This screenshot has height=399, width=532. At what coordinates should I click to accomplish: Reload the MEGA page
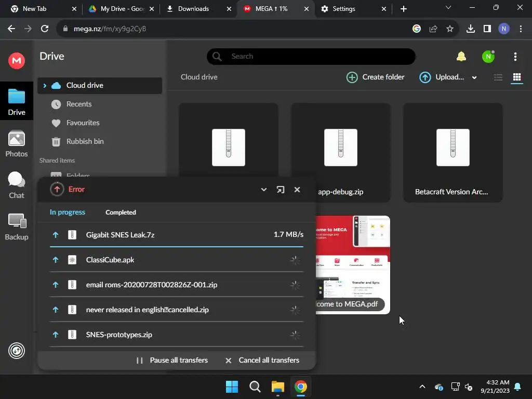coord(45,29)
